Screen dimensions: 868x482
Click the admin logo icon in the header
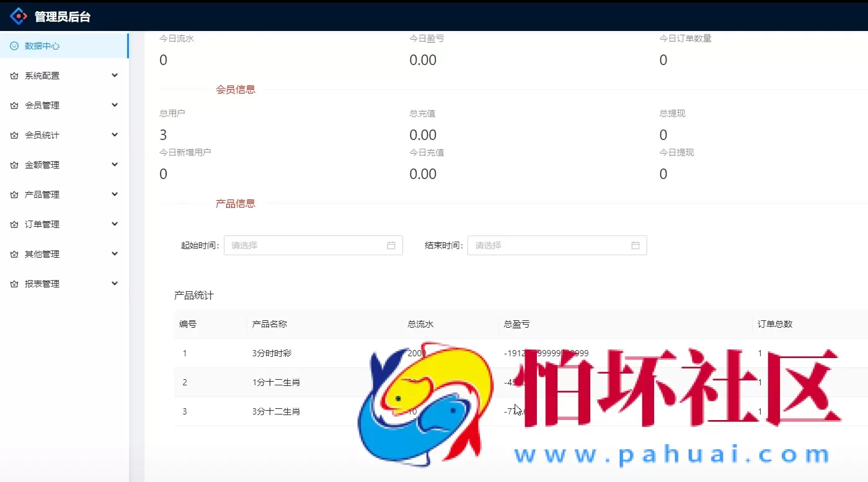(19, 15)
